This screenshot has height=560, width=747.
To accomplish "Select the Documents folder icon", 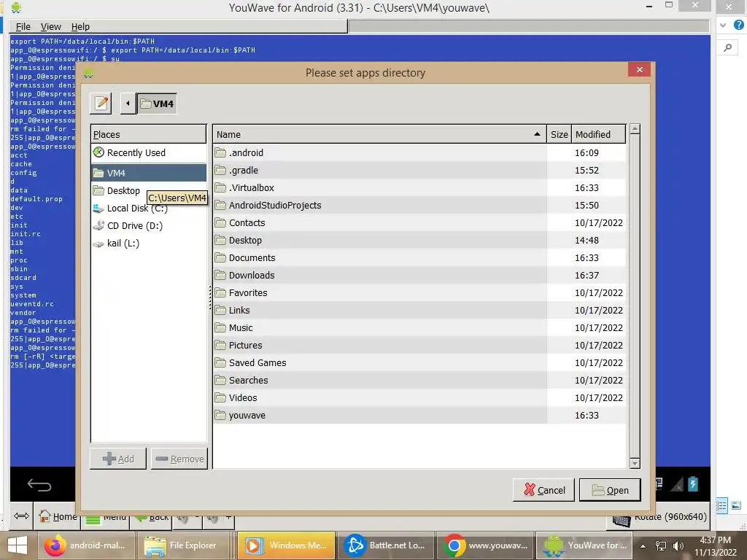I will click(x=220, y=257).
